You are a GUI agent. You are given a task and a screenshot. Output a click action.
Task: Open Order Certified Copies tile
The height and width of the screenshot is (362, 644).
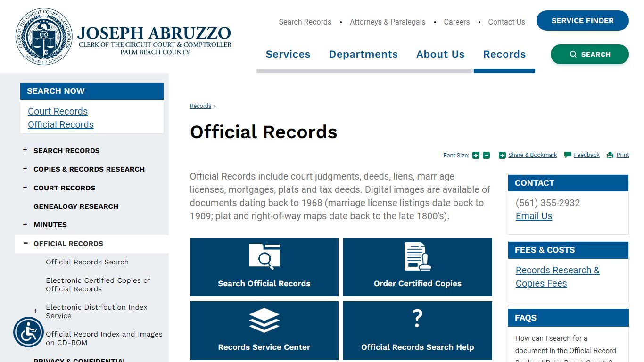[x=418, y=267]
